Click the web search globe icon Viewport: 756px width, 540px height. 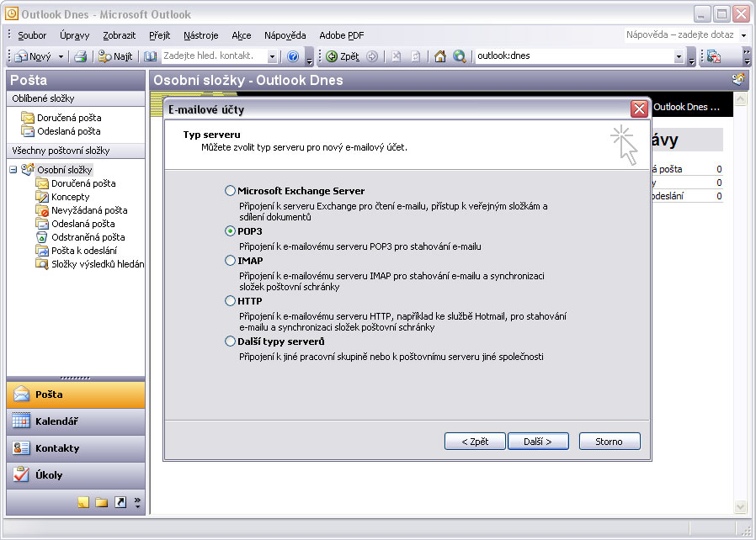[460, 56]
